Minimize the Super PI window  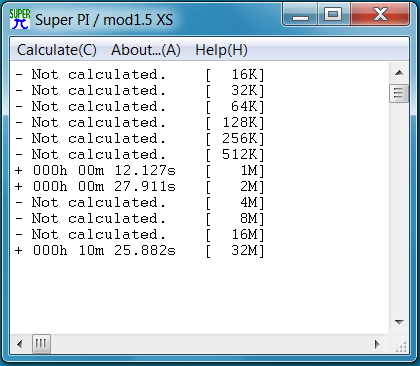coord(300,15)
